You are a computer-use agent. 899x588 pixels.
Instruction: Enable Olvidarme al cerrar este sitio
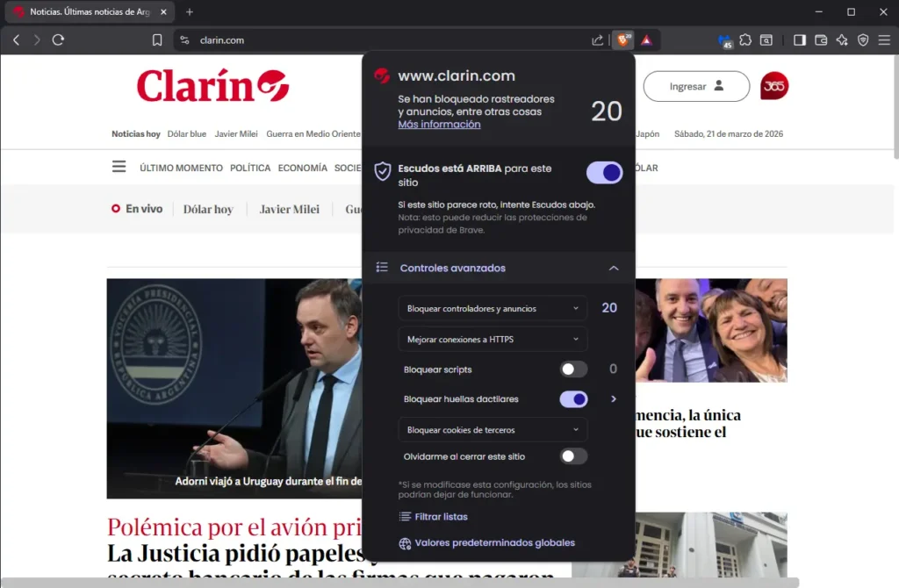pos(574,456)
